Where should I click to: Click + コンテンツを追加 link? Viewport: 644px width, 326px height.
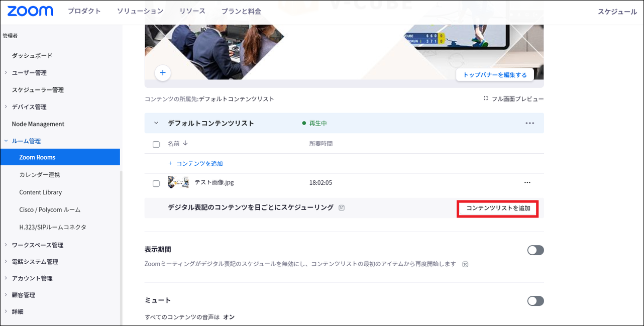[195, 164]
